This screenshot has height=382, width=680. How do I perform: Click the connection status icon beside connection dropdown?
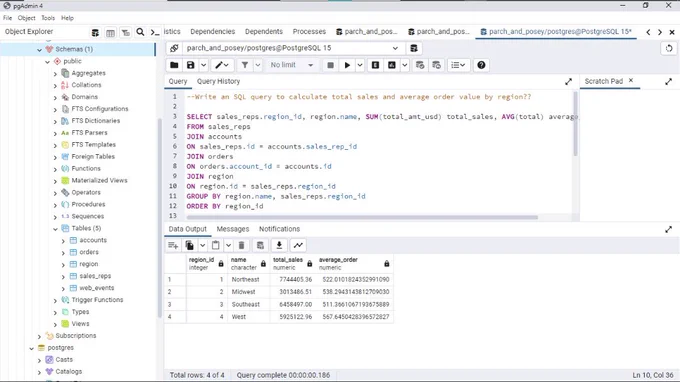pyautogui.click(x=174, y=48)
